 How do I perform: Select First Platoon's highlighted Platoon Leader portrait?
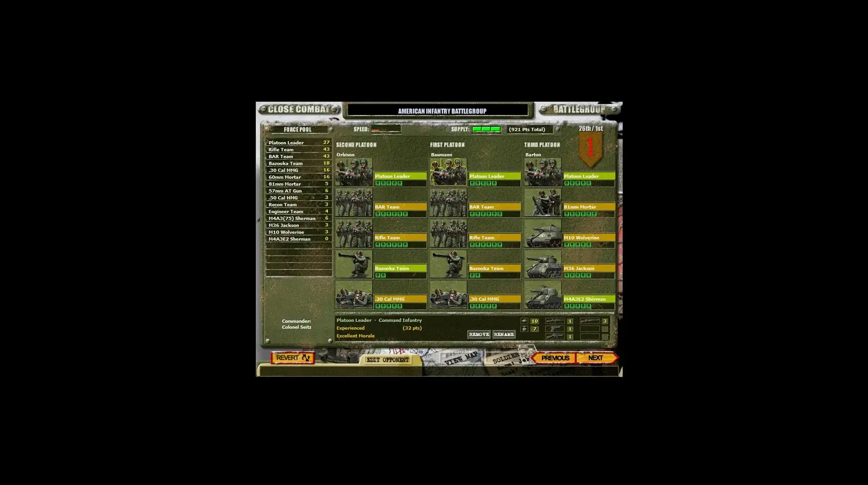tap(448, 172)
